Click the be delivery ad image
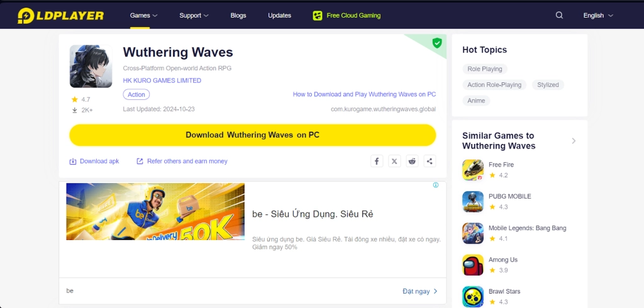Screen dimensions: 644x308 point(155,211)
